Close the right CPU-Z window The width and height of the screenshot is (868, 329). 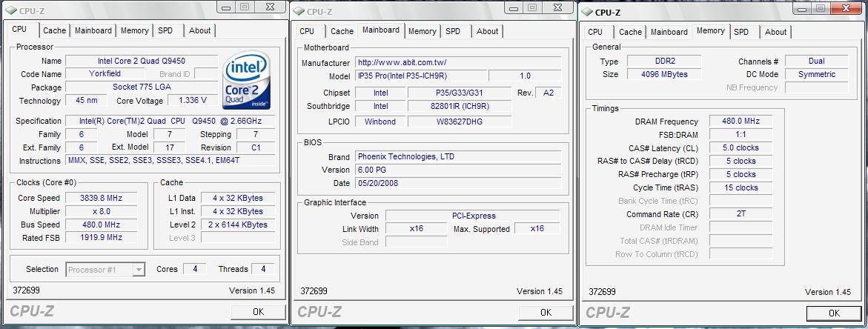click(847, 8)
